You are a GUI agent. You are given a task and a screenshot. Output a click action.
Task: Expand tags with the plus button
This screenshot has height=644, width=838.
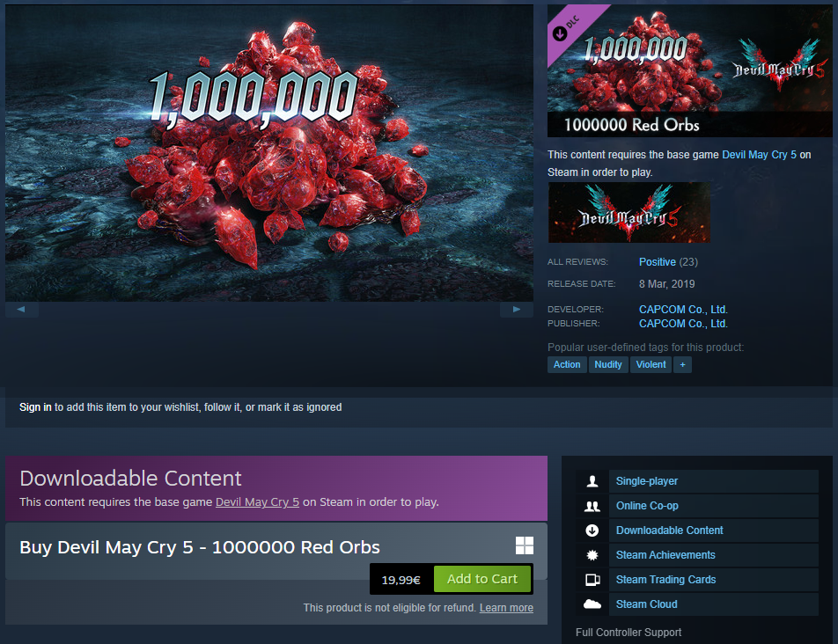(x=682, y=365)
